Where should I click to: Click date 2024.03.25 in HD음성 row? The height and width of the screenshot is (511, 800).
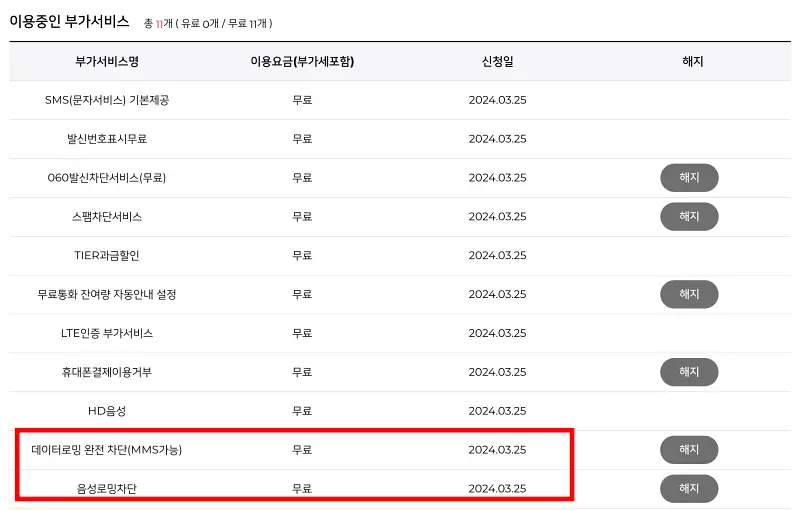(x=497, y=411)
